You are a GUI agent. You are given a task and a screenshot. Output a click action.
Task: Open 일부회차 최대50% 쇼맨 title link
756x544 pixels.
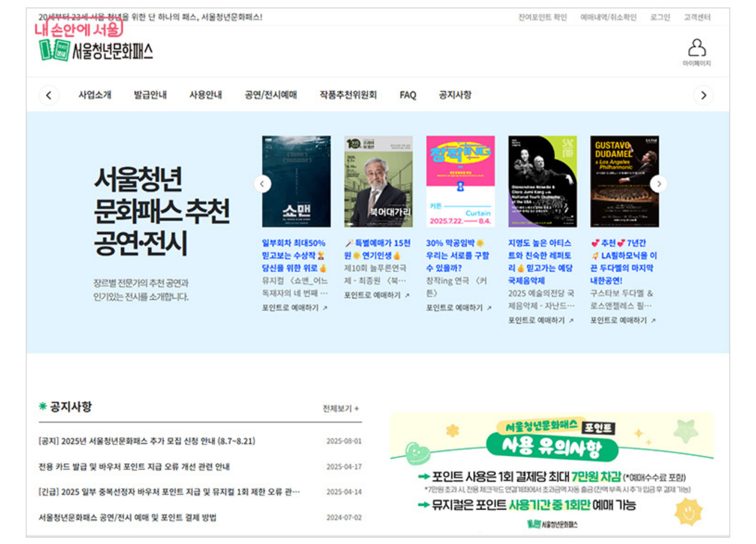(294, 256)
